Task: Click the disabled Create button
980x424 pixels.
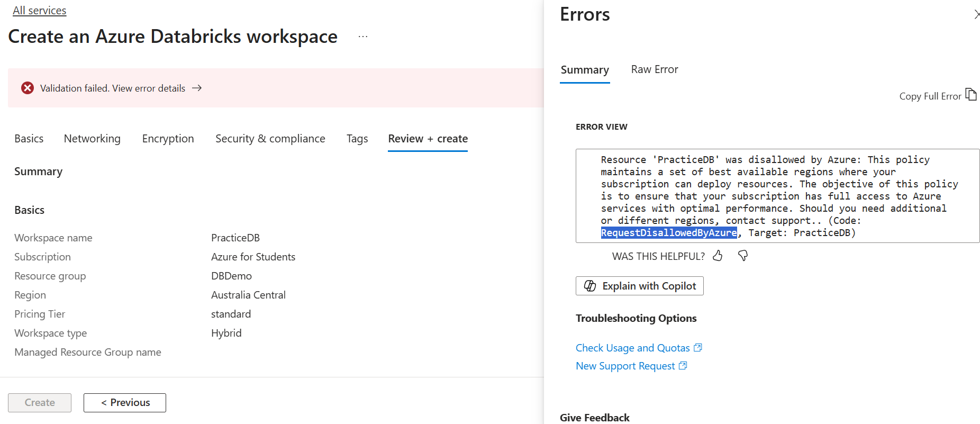Action: coord(40,403)
